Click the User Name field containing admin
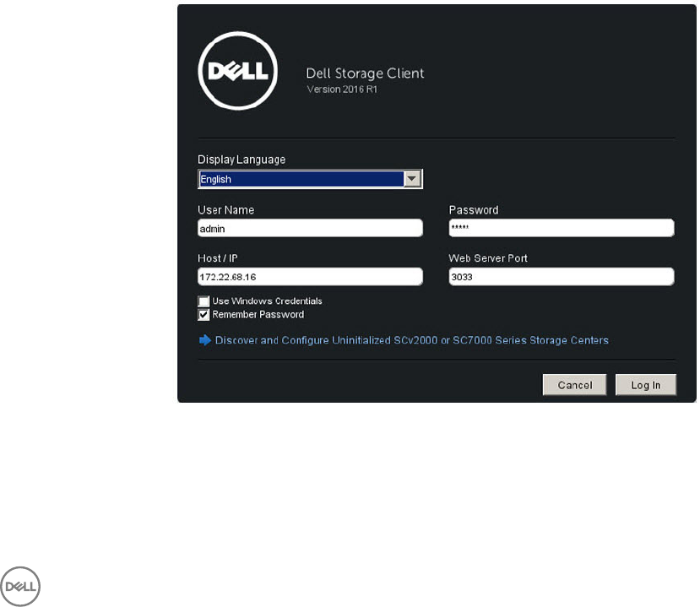This screenshot has width=700, height=607. (310, 228)
